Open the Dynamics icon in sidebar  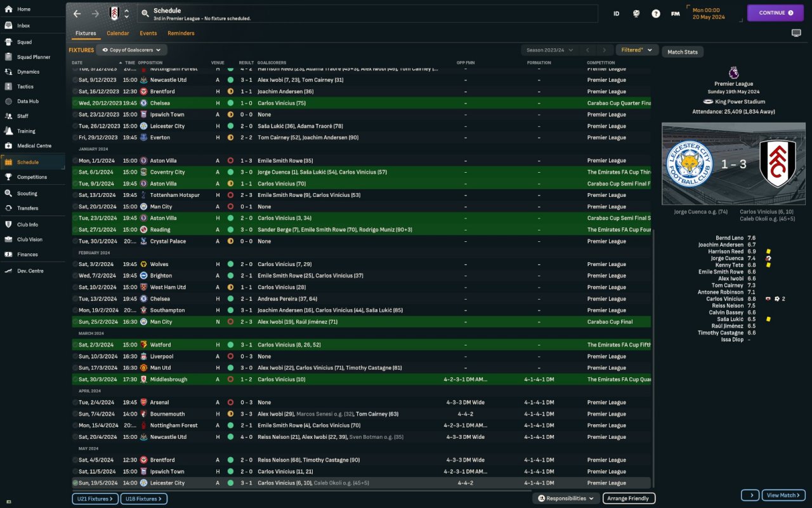coord(8,72)
